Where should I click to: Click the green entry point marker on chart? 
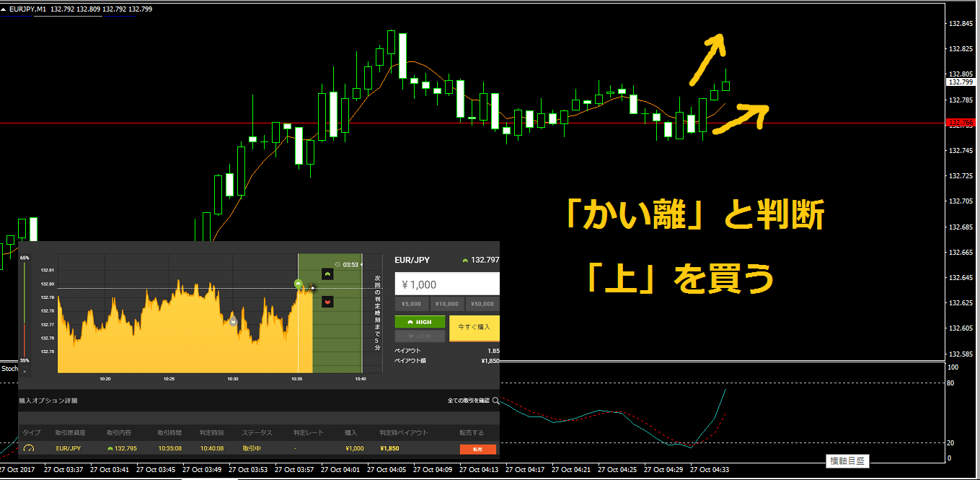coord(298,284)
